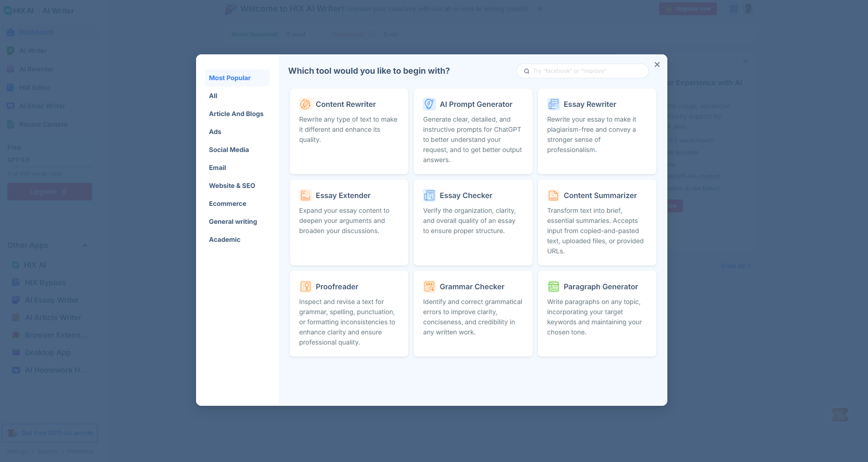Click the Content Summarizer card icon
Image resolution: width=868 pixels, height=462 pixels.
(x=553, y=195)
